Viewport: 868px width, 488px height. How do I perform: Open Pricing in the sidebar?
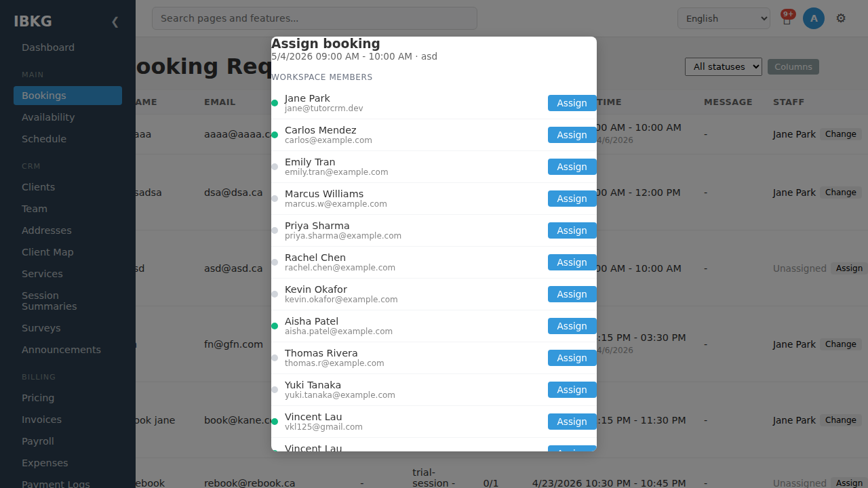pos(68,398)
